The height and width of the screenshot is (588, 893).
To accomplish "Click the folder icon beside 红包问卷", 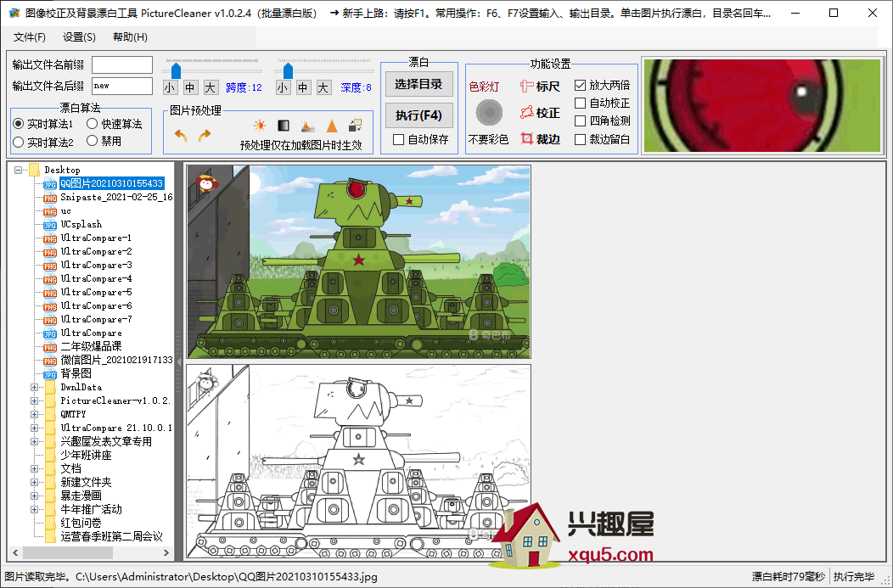I will pos(50,524).
